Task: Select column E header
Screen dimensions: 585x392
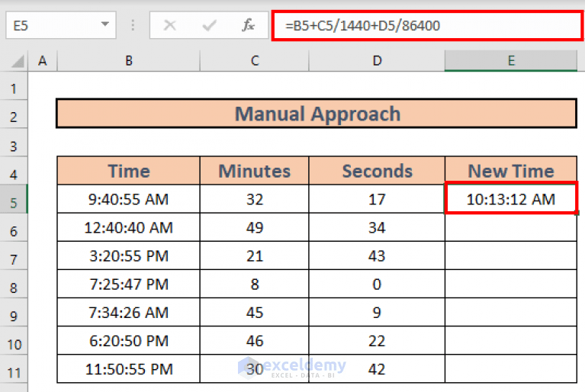Action: point(511,61)
